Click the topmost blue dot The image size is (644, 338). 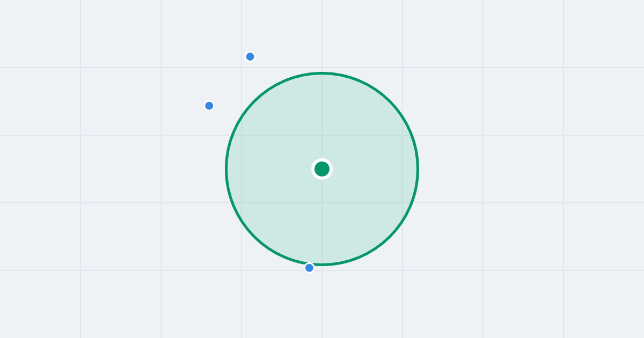coord(250,56)
